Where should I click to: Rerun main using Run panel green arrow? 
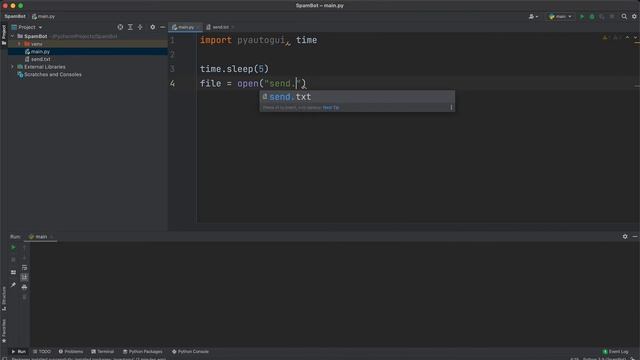pyautogui.click(x=13, y=247)
